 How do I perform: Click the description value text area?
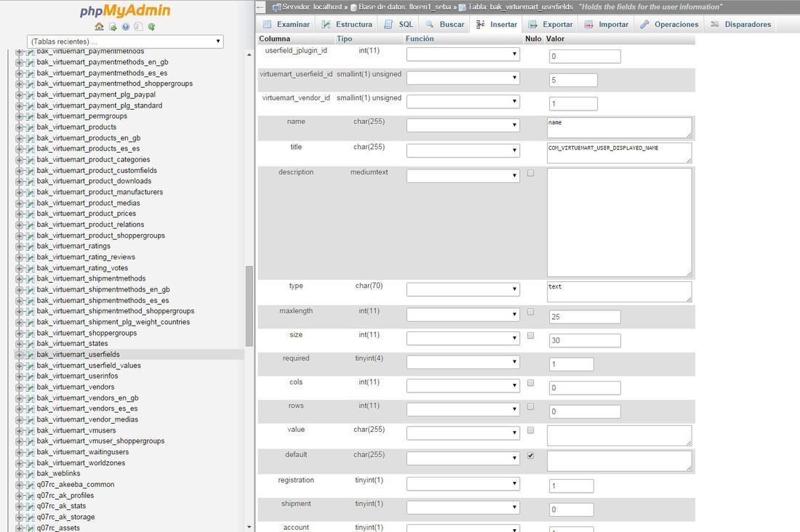pos(620,222)
